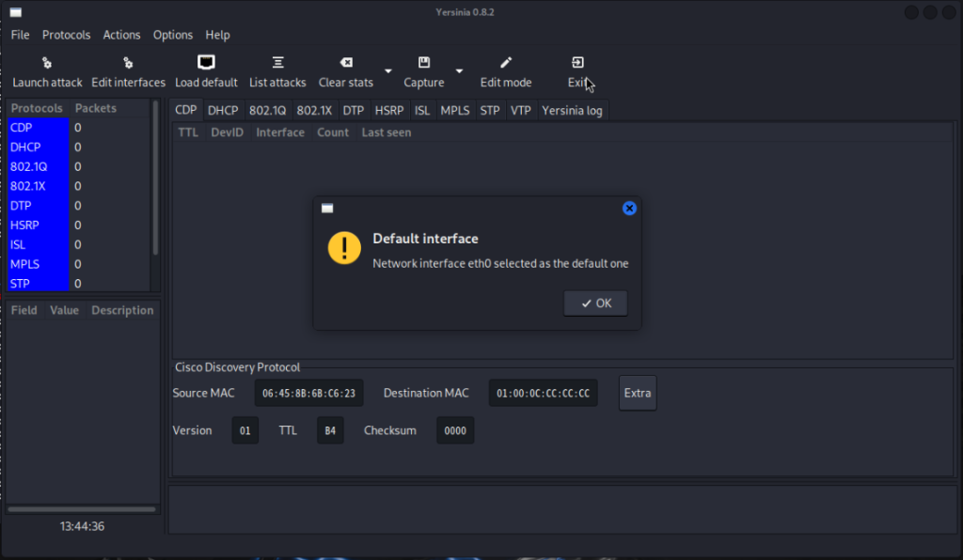The width and height of the screenshot is (963, 560).
Task: Click the Field column header
Action: pos(24,310)
